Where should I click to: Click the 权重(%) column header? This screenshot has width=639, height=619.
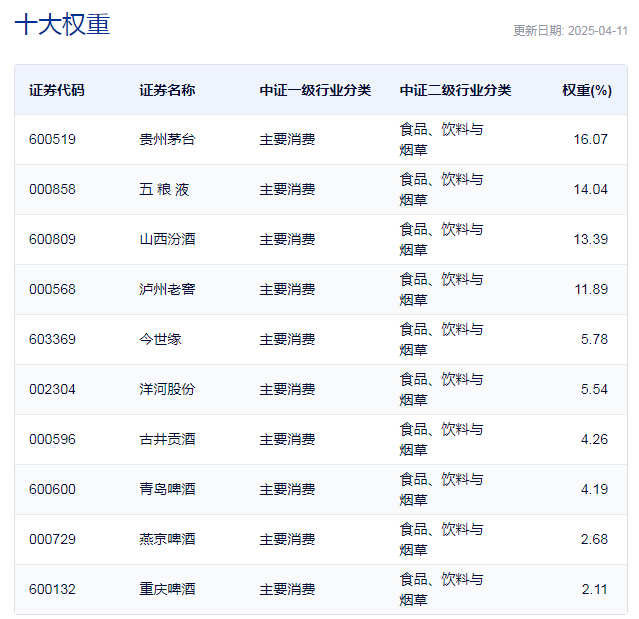pyautogui.click(x=587, y=90)
